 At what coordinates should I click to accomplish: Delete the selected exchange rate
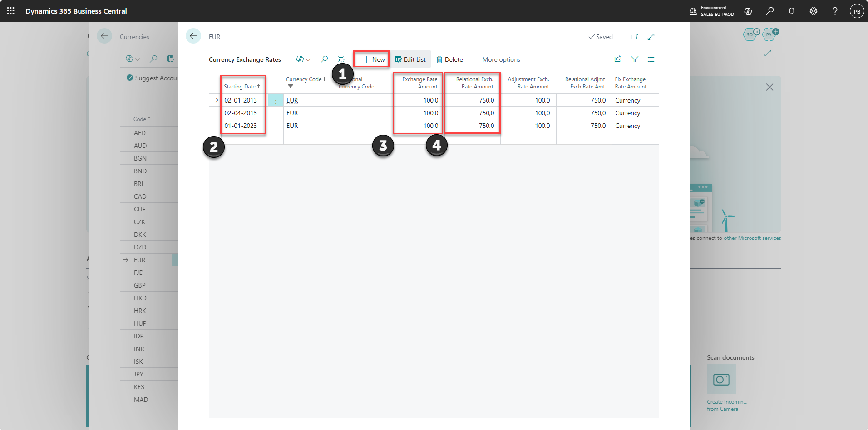click(x=449, y=59)
